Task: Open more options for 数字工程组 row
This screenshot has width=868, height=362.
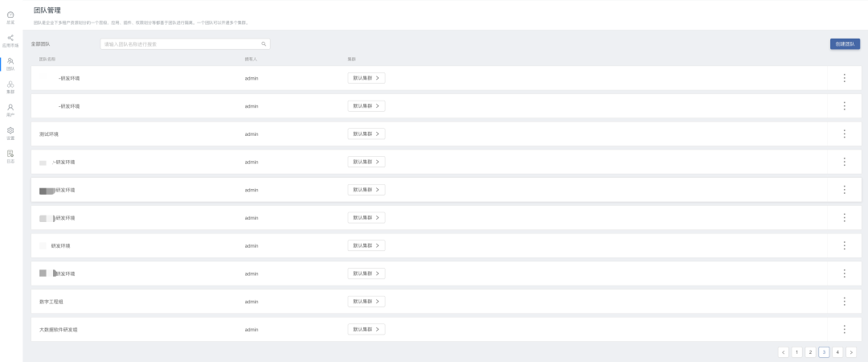Action: click(844, 302)
